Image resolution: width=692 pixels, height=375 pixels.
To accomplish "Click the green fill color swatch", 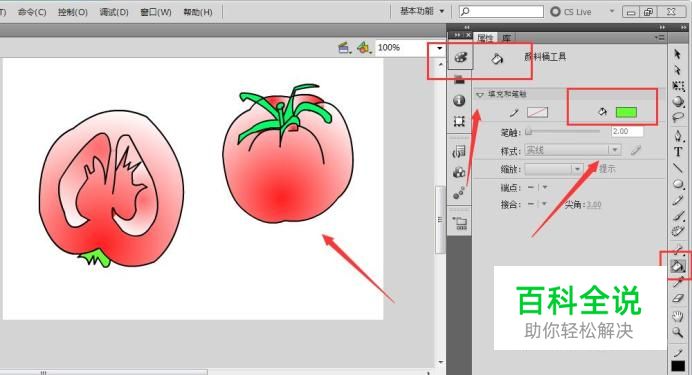I will click(x=626, y=112).
